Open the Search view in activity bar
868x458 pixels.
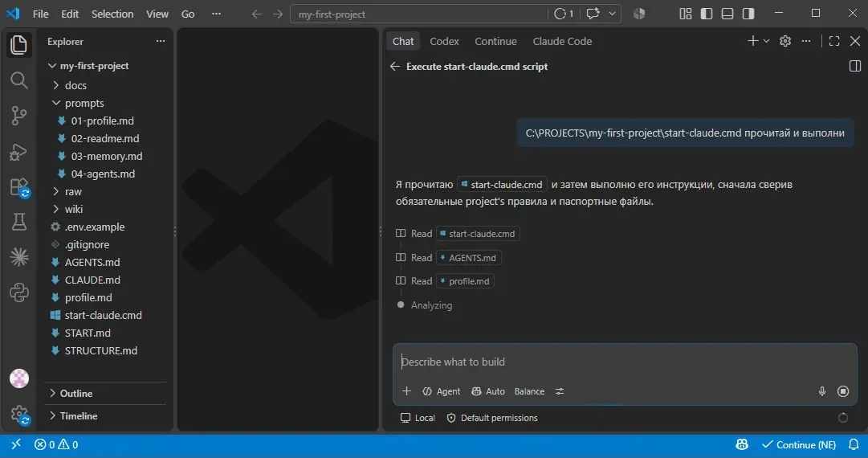(18, 80)
